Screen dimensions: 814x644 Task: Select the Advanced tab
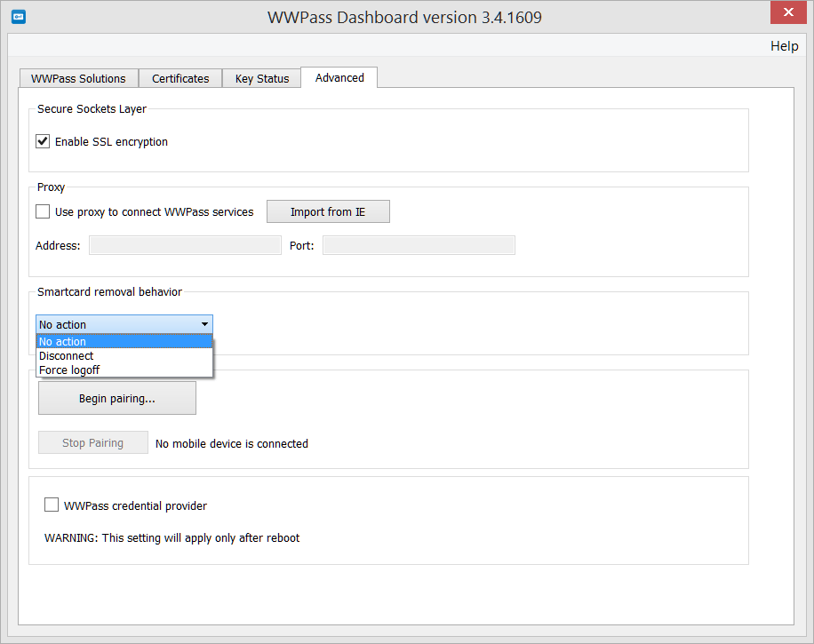pyautogui.click(x=339, y=77)
